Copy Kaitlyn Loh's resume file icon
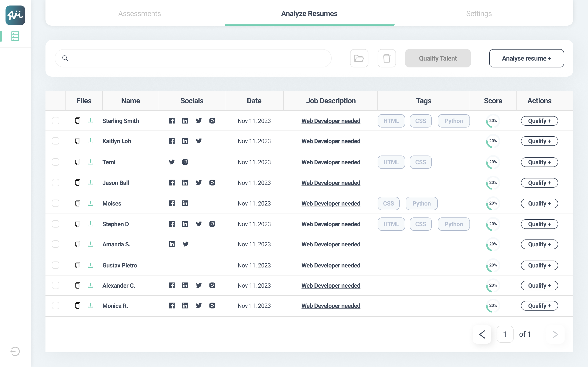 click(x=77, y=141)
